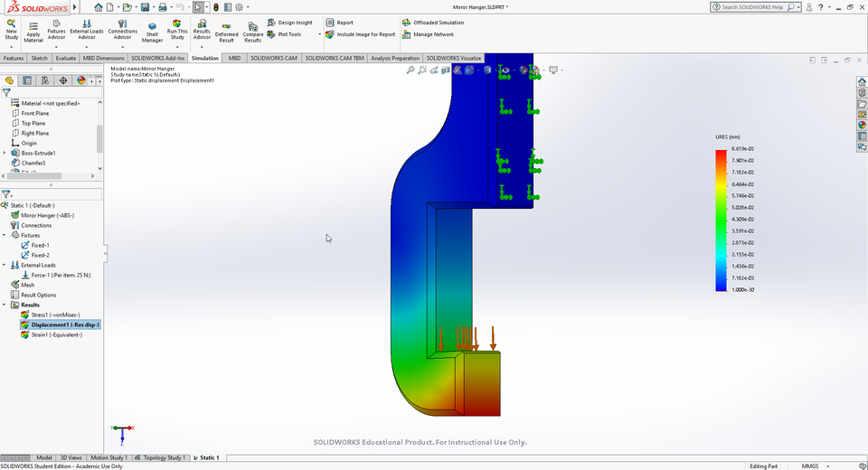This screenshot has height=470, width=868.
Task: Open the Hide/Show Items eye icon
Action: pos(505,70)
